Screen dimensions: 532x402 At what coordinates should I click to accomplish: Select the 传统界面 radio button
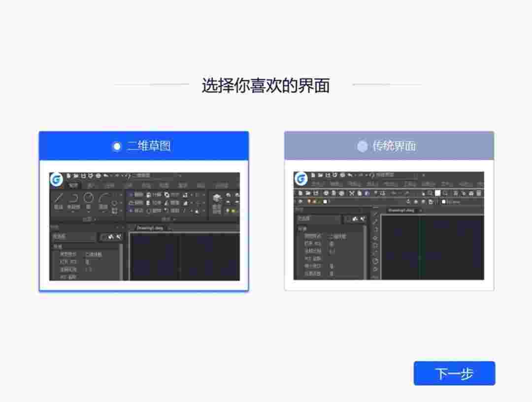tap(363, 146)
